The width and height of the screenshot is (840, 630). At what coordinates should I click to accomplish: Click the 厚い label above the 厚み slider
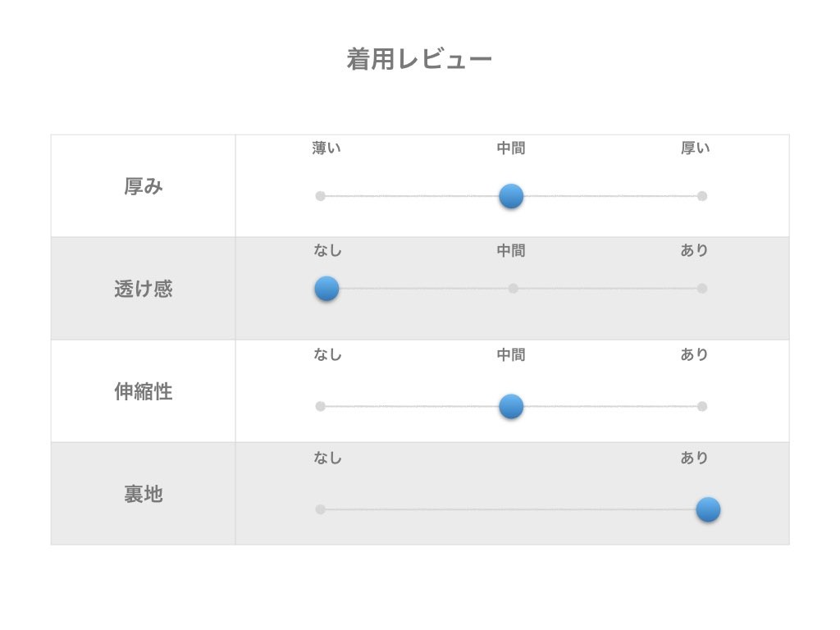coord(696,148)
